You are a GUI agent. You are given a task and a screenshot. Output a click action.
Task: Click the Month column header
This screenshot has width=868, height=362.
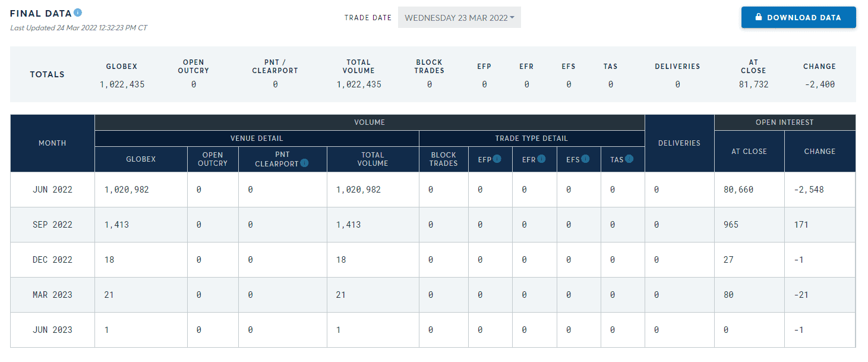click(52, 143)
